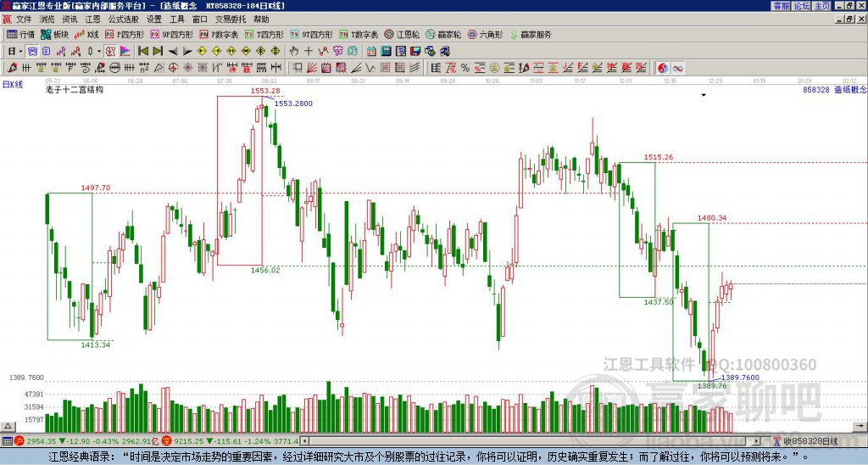Open the calendar icon

pos(371,52)
